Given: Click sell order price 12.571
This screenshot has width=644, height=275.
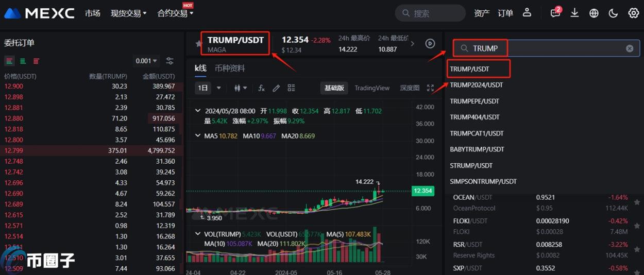Looking at the screenshot, I should pyautogui.click(x=13, y=226).
